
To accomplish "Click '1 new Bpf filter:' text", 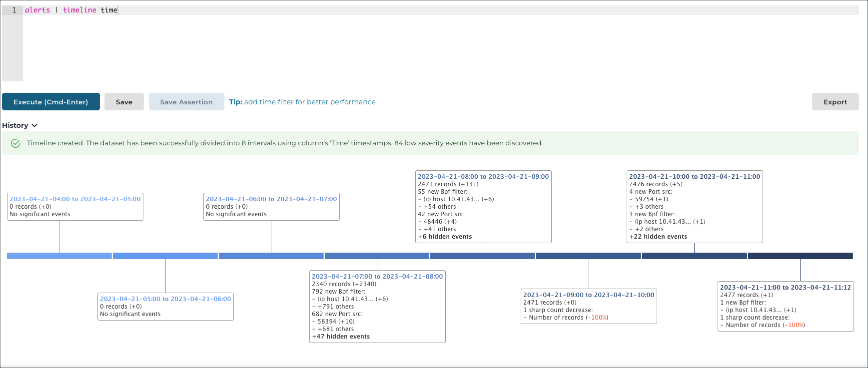I will tap(743, 303).
